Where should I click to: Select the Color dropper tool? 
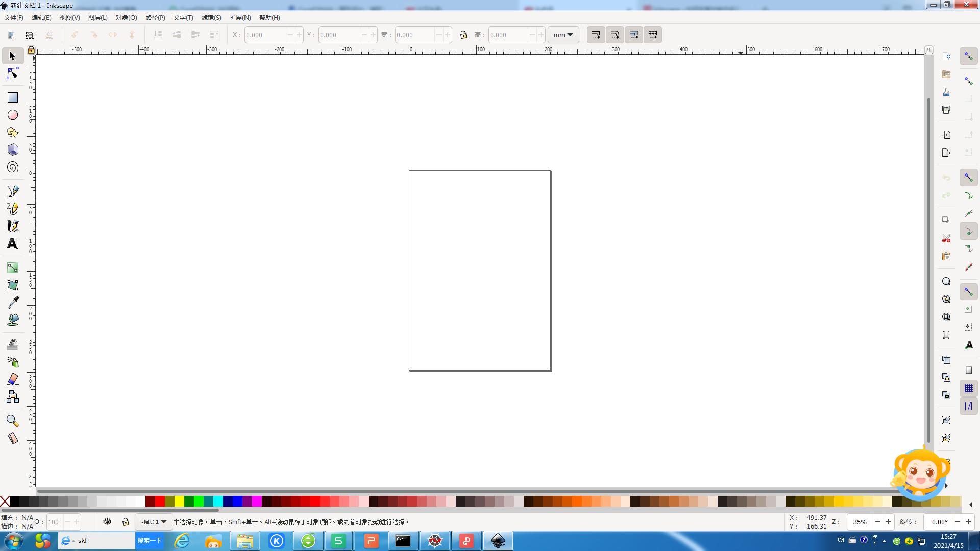(12, 302)
